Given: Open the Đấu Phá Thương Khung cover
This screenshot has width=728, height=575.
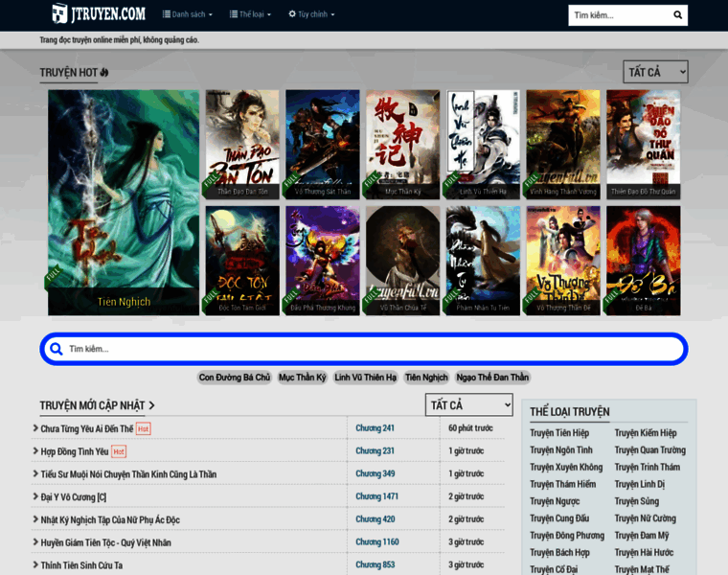Looking at the screenshot, I should coord(323,261).
